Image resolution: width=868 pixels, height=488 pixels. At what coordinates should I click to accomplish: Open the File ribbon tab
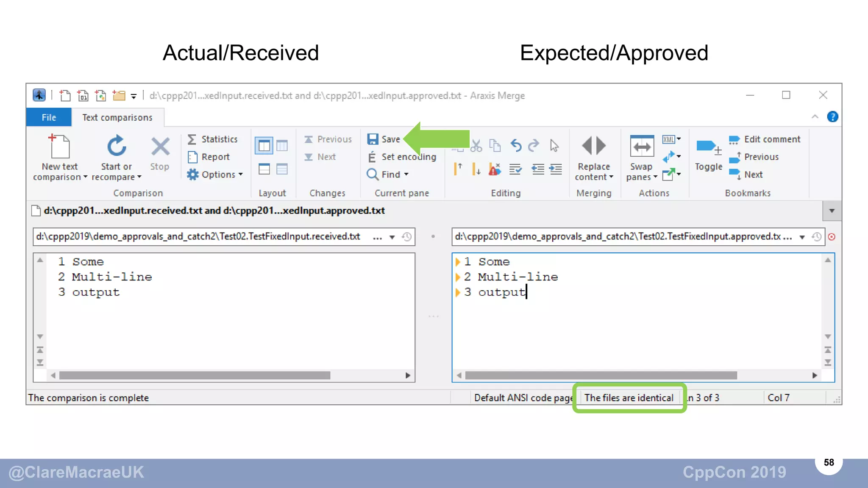click(49, 117)
